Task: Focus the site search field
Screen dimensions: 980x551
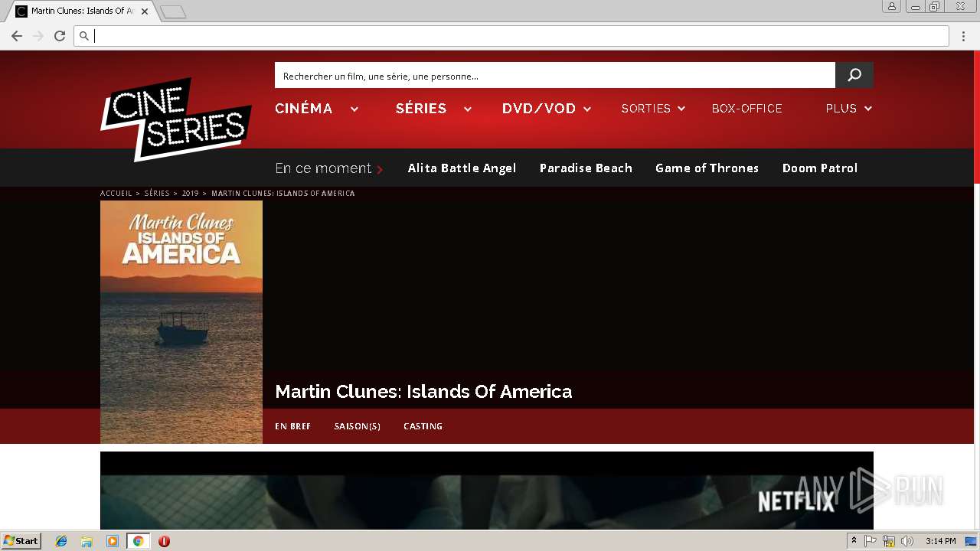Action: tap(555, 75)
